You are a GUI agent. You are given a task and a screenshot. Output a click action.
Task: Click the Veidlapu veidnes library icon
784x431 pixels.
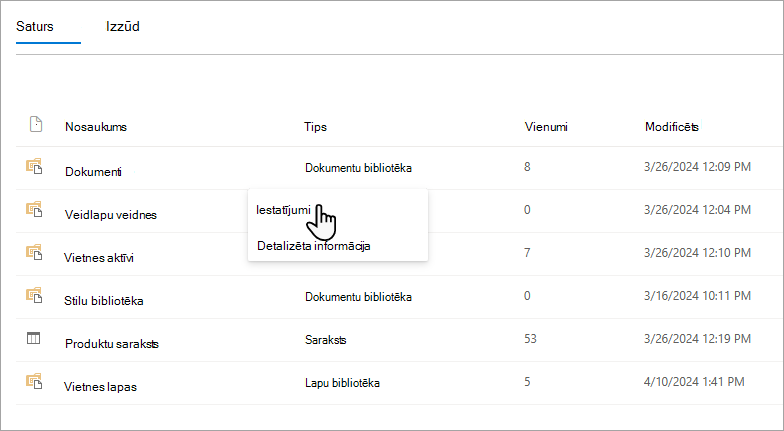(34, 209)
